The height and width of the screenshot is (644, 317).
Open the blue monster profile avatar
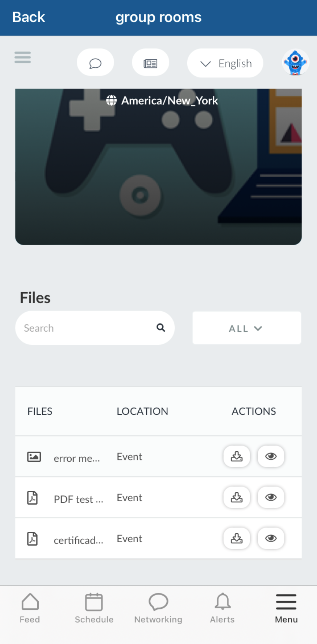(295, 62)
